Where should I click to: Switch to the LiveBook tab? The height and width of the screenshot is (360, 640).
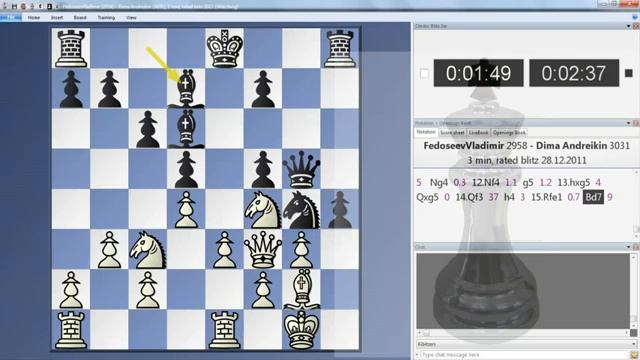[478, 133]
